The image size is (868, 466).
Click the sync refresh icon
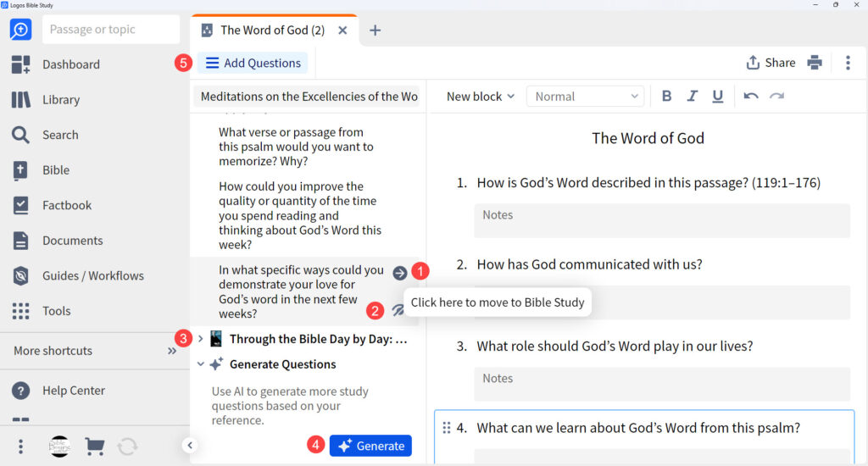click(127, 446)
